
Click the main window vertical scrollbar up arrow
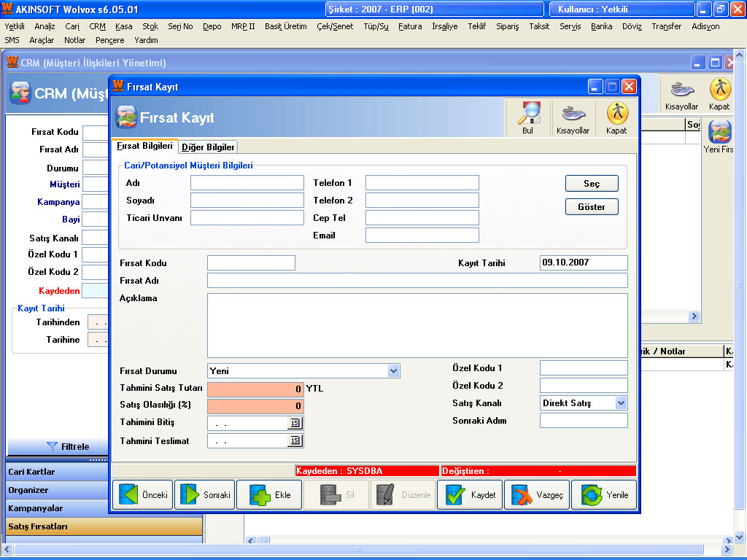click(740, 55)
